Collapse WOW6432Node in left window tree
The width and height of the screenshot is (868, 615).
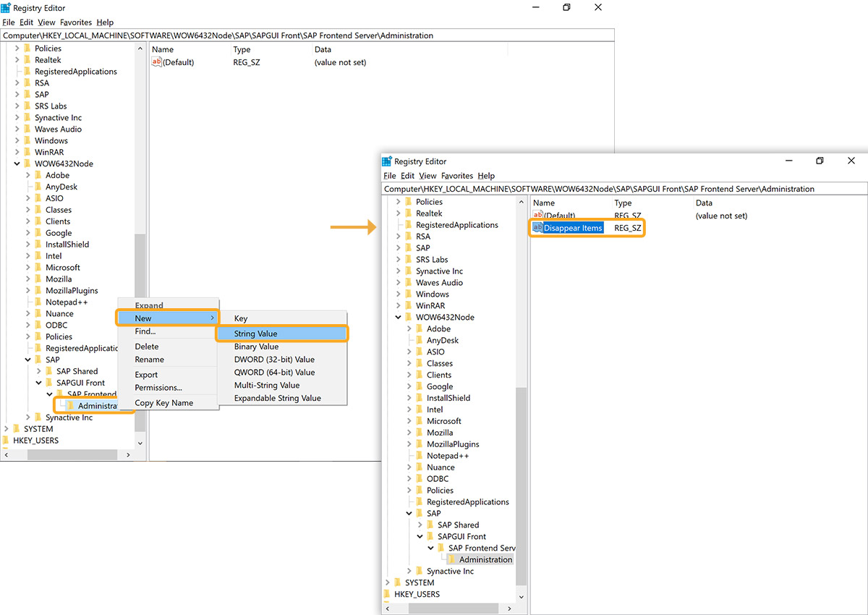pos(17,164)
